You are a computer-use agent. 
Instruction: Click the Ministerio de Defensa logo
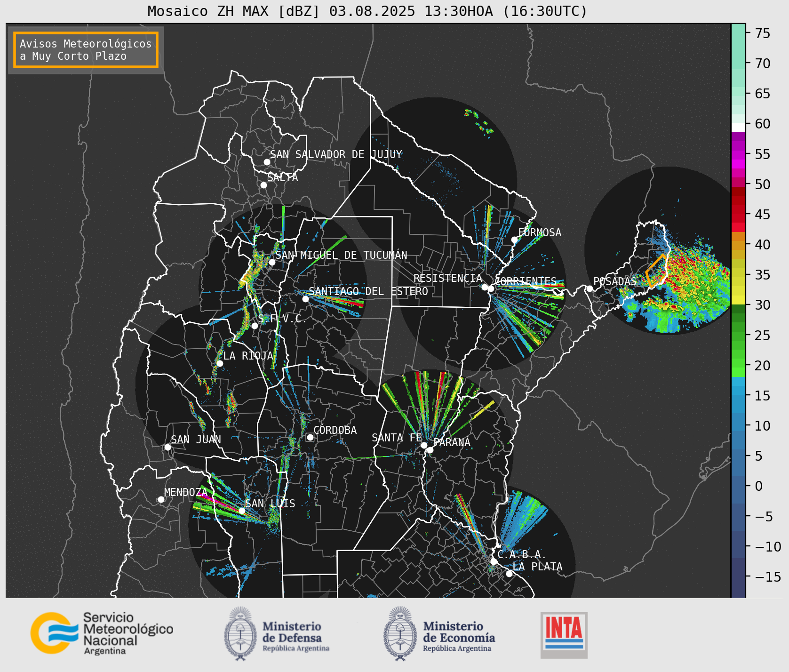(x=277, y=633)
